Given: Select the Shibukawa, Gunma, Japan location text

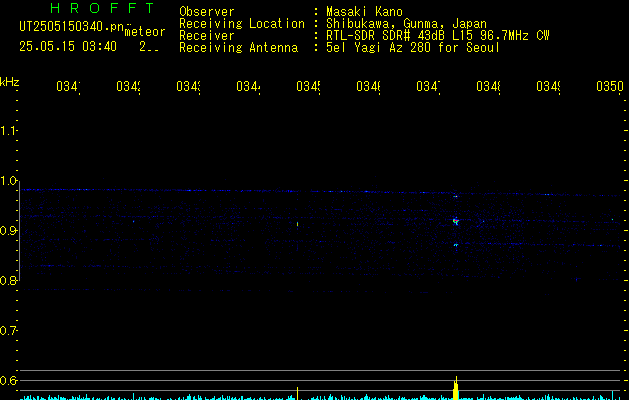Looking at the screenshot, I should [406, 24].
